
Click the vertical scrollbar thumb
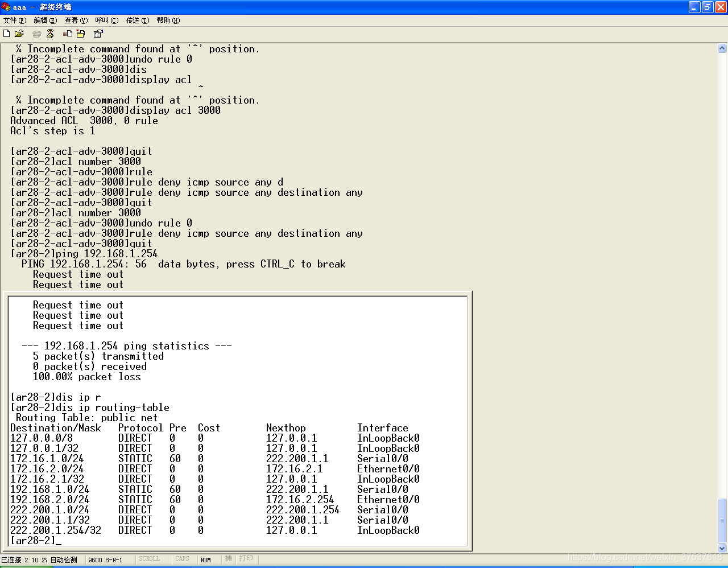coord(722,520)
